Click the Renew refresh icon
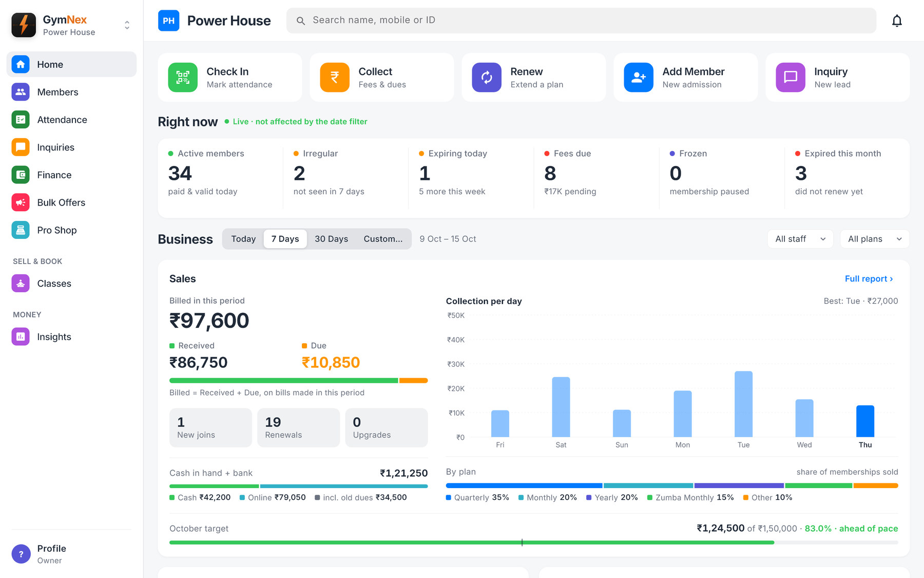Image resolution: width=924 pixels, height=578 pixels. pos(487,78)
